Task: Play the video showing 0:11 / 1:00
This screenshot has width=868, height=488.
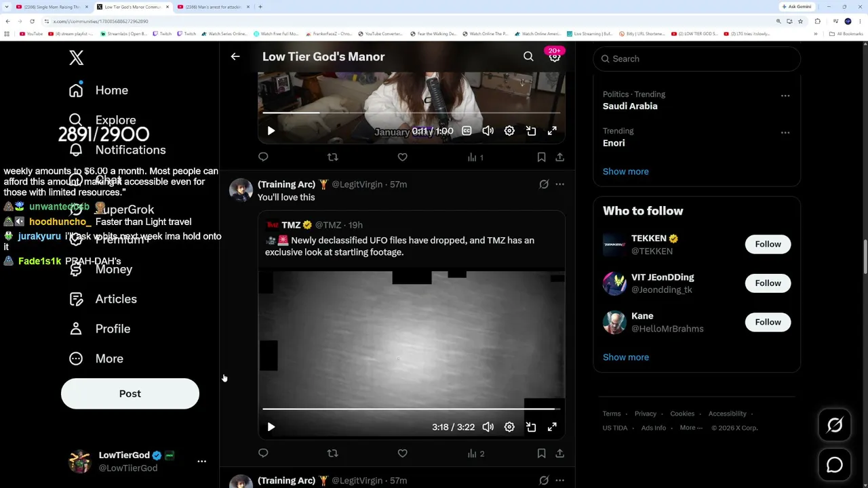Action: 271,131
